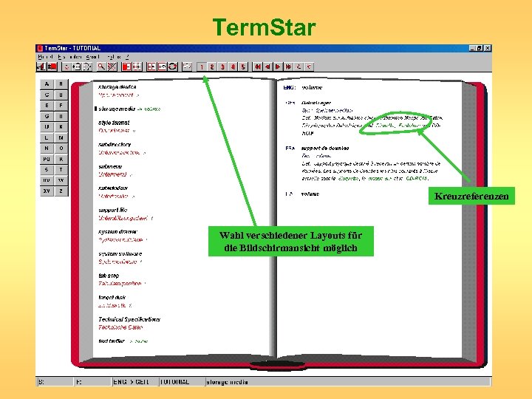Click the magnifier search icon
This screenshot has width=532, height=399.
click(x=101, y=66)
